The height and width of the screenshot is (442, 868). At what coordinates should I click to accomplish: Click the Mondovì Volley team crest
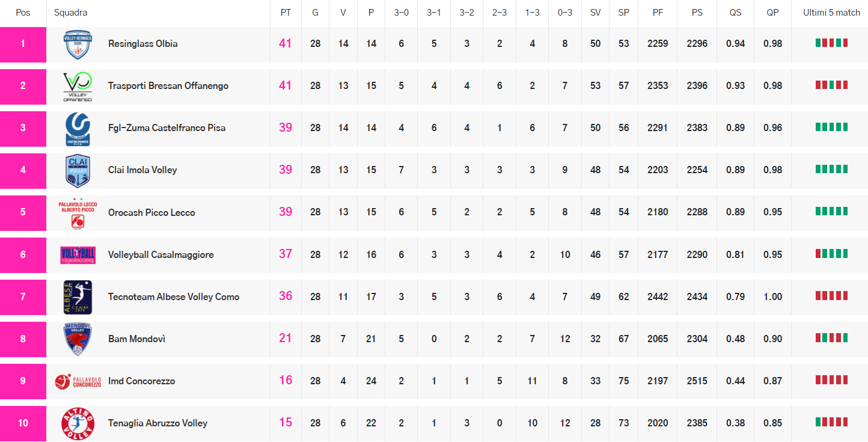click(78, 339)
